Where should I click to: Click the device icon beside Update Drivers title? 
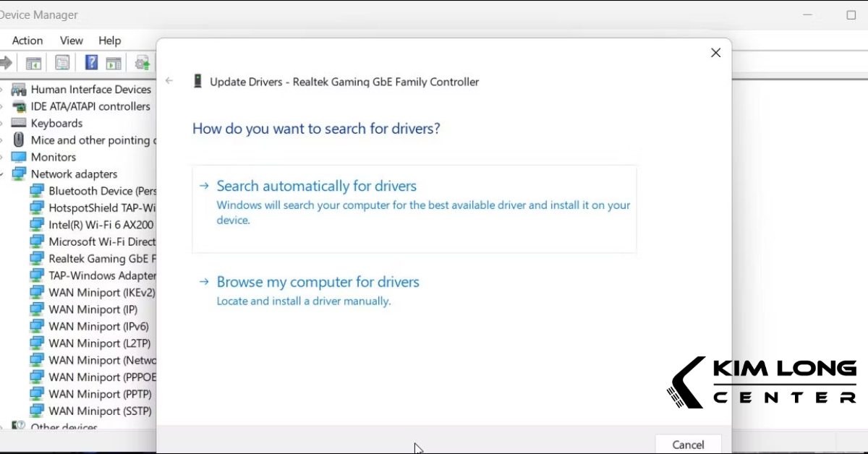pyautogui.click(x=197, y=81)
